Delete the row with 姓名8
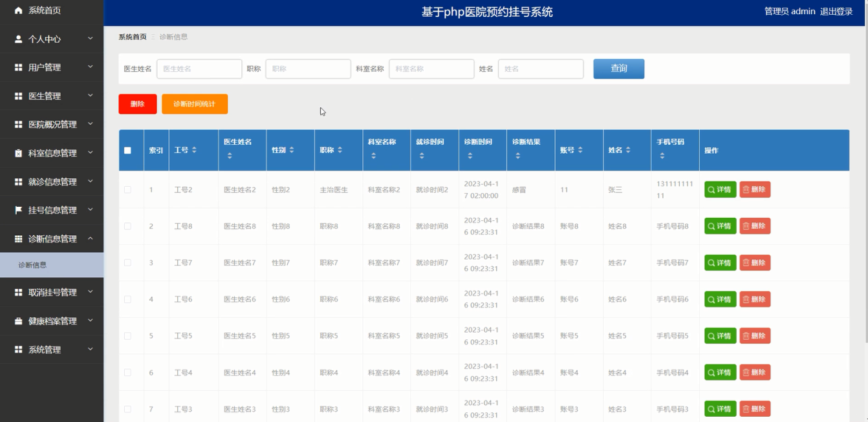The height and width of the screenshot is (422, 868). [755, 226]
